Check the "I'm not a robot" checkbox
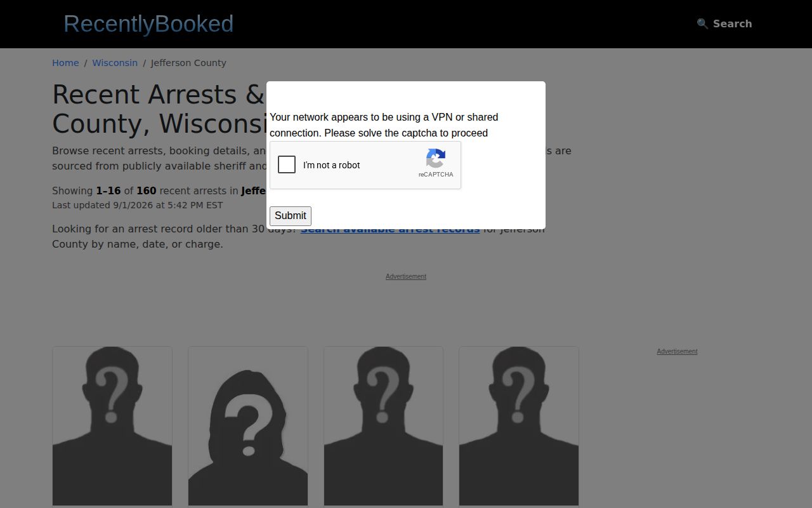Screen dimensions: 812x508 287,164
